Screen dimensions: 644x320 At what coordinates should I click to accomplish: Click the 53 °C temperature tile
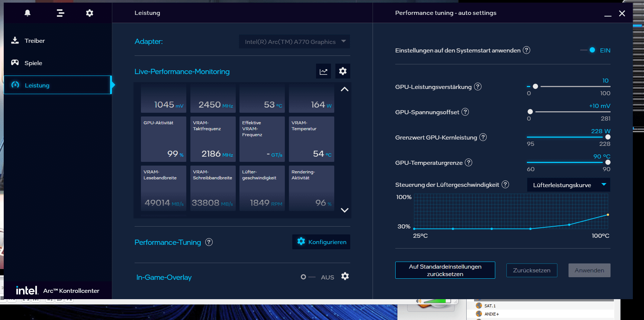coord(262,98)
